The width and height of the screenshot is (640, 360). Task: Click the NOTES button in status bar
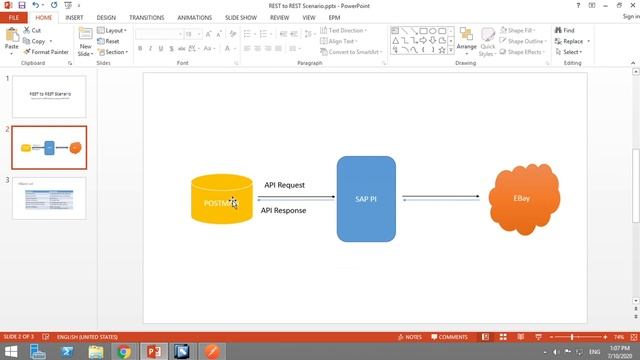point(409,337)
